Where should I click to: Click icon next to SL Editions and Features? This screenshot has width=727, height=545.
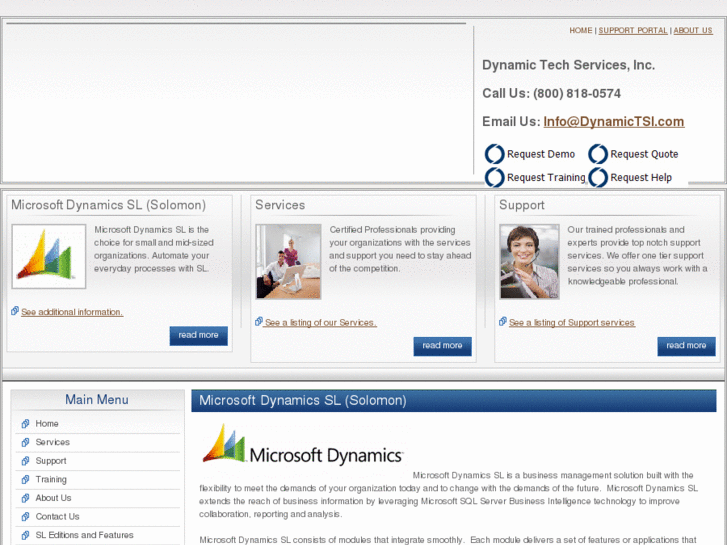pos(26,535)
